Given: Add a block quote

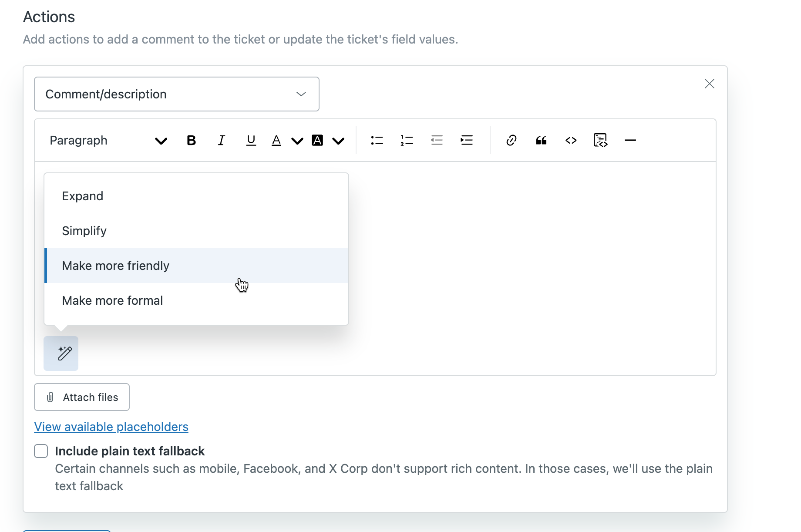Looking at the screenshot, I should (x=541, y=140).
